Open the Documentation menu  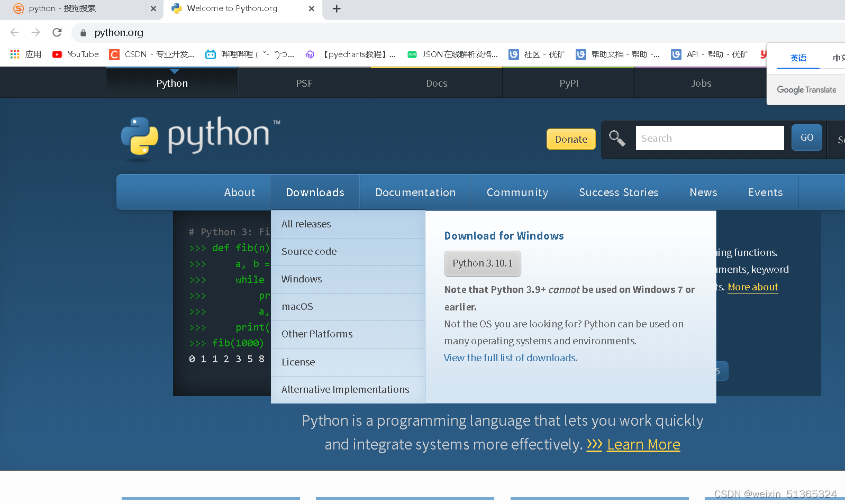click(x=415, y=193)
